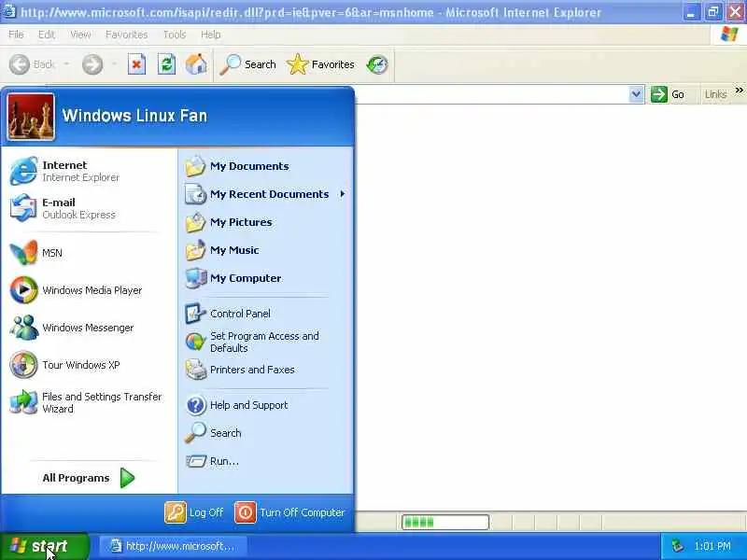Open Internet Explorer from Start menu
747x560 pixels.
tap(89, 171)
